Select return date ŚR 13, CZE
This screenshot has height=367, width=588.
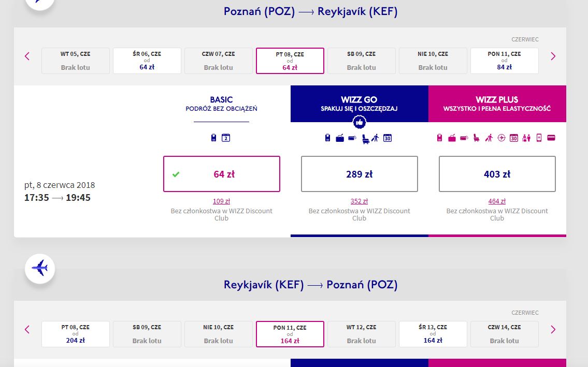coord(433,334)
